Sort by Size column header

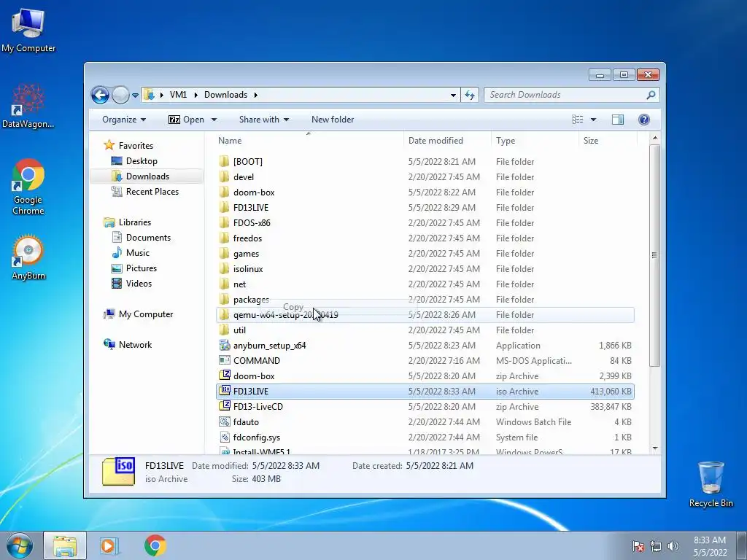(x=608, y=141)
